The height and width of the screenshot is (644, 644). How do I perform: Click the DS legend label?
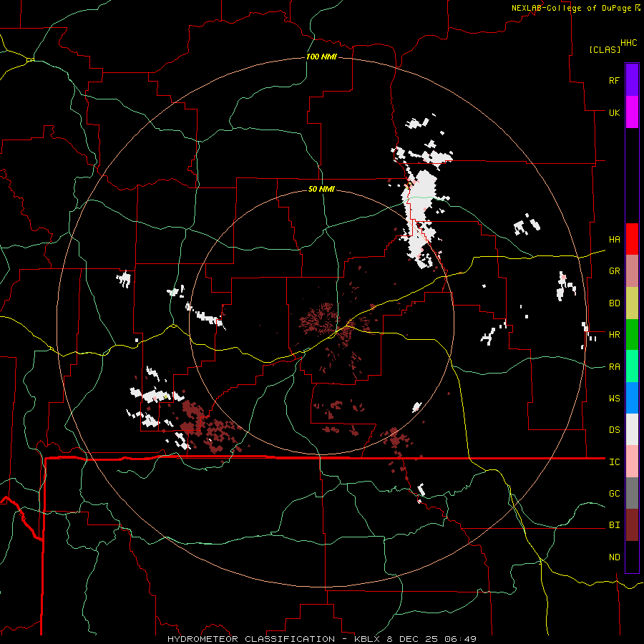point(614,430)
